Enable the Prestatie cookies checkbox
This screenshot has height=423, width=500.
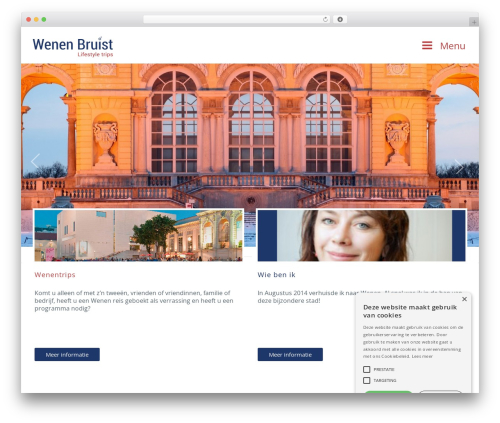click(x=366, y=369)
